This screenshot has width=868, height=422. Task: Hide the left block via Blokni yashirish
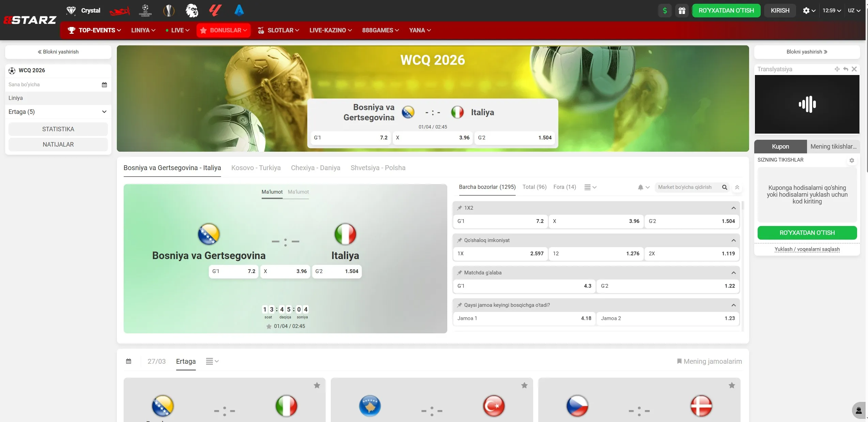click(x=58, y=52)
